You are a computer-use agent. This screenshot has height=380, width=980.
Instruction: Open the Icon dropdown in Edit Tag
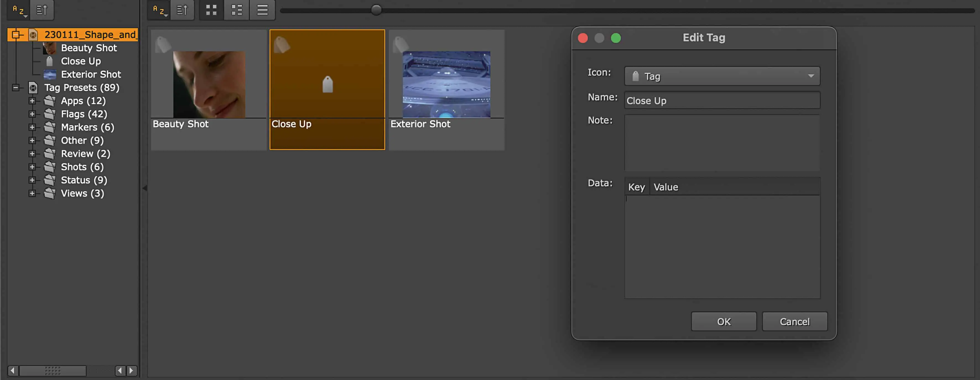coord(722,76)
